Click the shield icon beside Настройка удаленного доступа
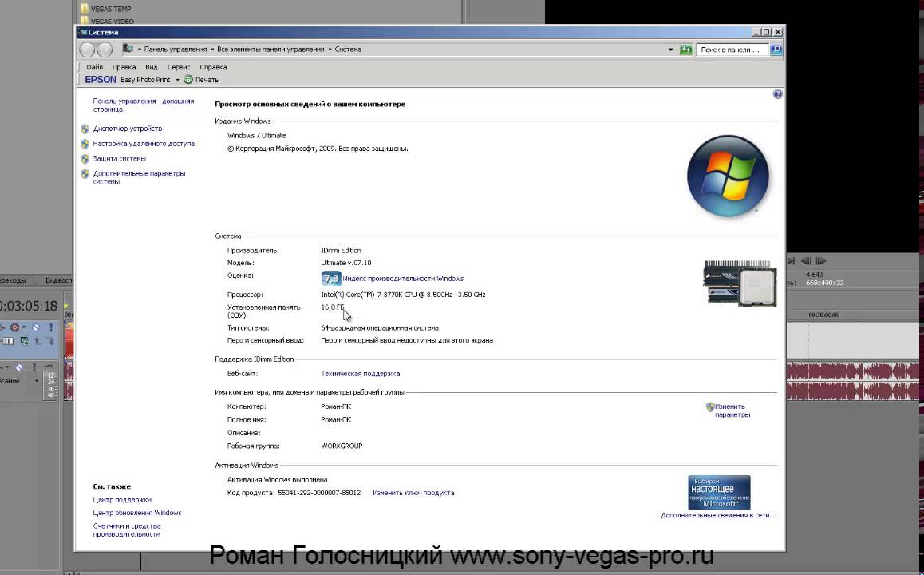The image size is (924, 575). pyautogui.click(x=85, y=144)
